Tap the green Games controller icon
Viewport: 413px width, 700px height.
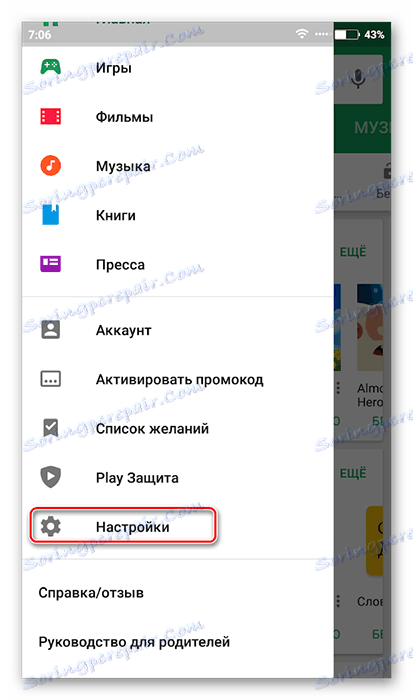pyautogui.click(x=50, y=67)
